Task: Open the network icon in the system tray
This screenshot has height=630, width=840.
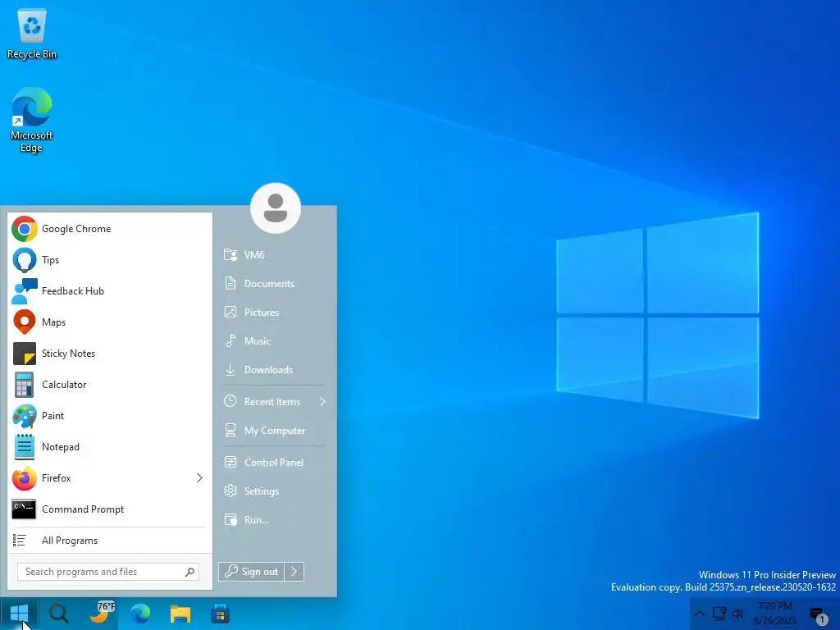Action: 719,614
